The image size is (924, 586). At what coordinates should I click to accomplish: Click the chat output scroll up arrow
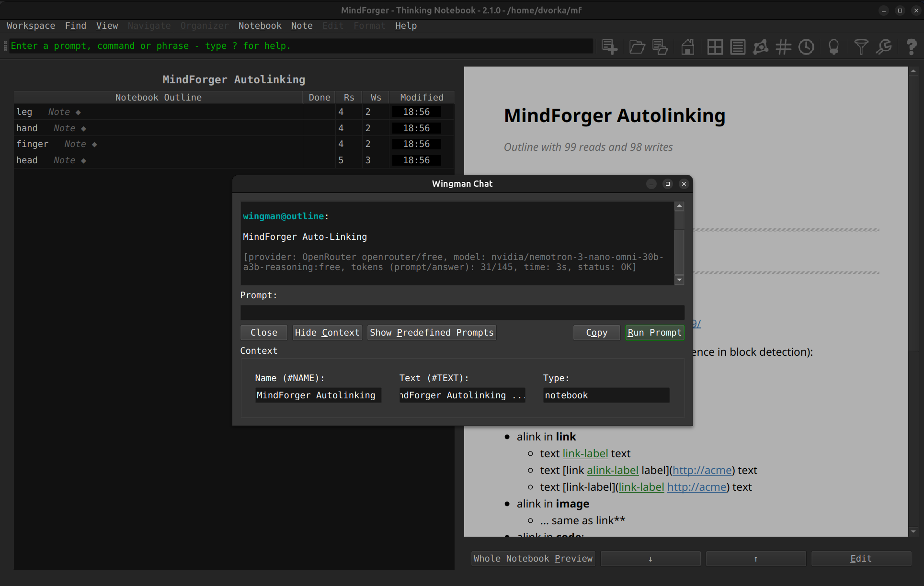(679, 206)
